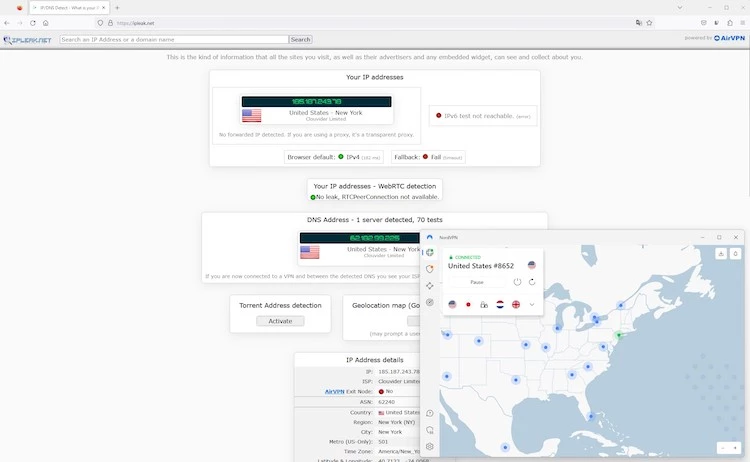Open Firefox hamburger application menu
Screen dimensions: 750x462
click(742, 22)
